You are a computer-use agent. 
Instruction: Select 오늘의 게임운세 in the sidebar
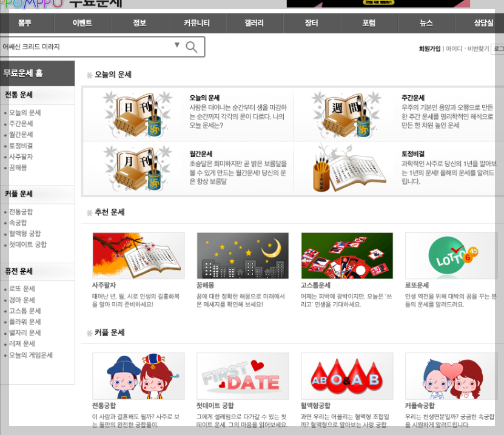(31, 355)
